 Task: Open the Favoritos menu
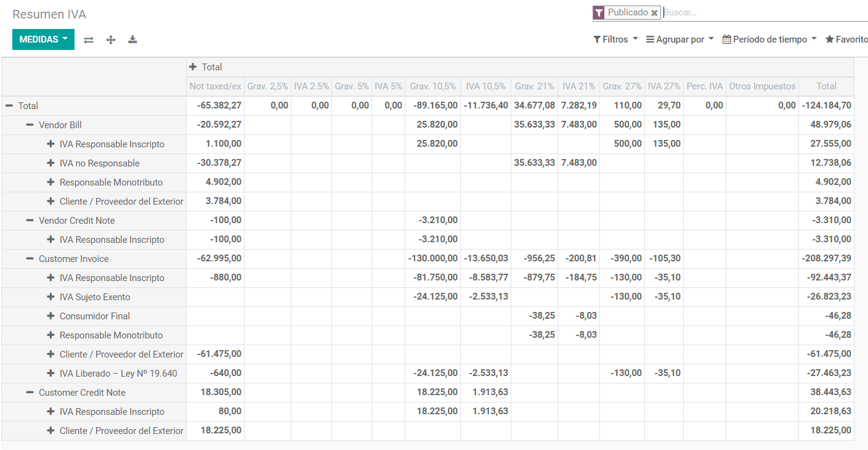847,39
